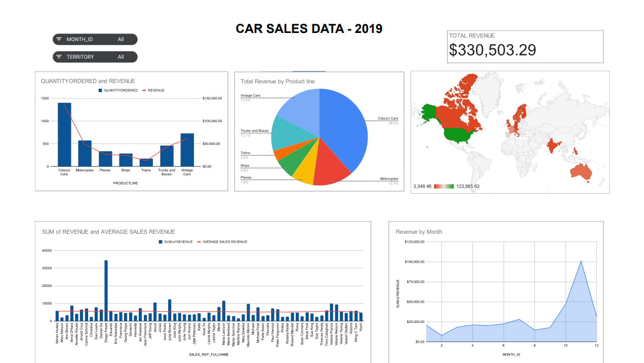Select the Trucks and Buses bar
The width and height of the screenshot is (644, 363).
[x=167, y=156]
